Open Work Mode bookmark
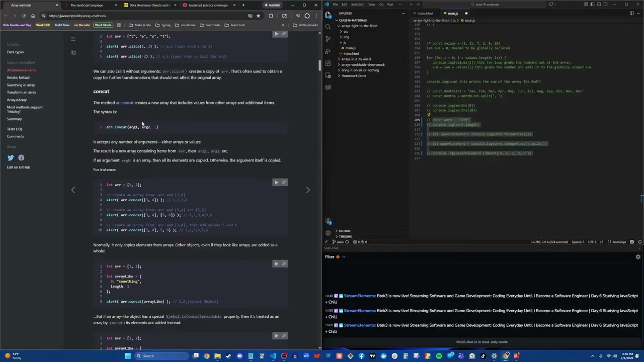Screen dimensions: 644x362 103,25
